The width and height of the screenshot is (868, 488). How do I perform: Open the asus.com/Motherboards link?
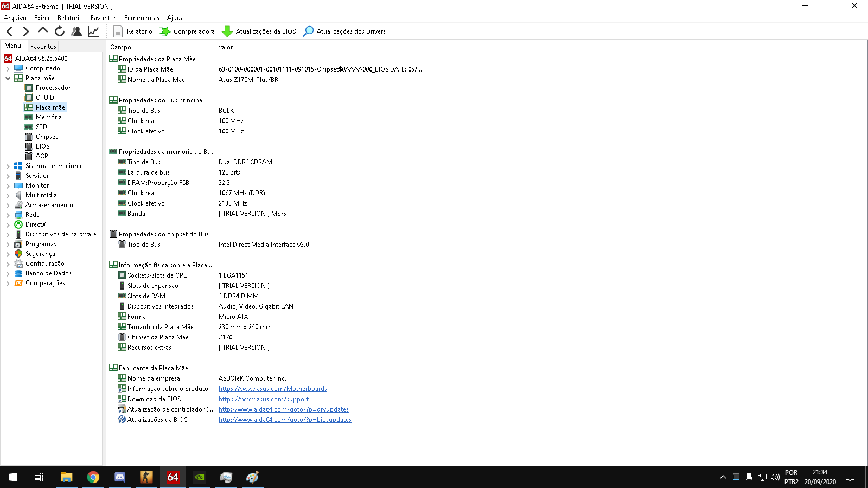click(x=273, y=389)
